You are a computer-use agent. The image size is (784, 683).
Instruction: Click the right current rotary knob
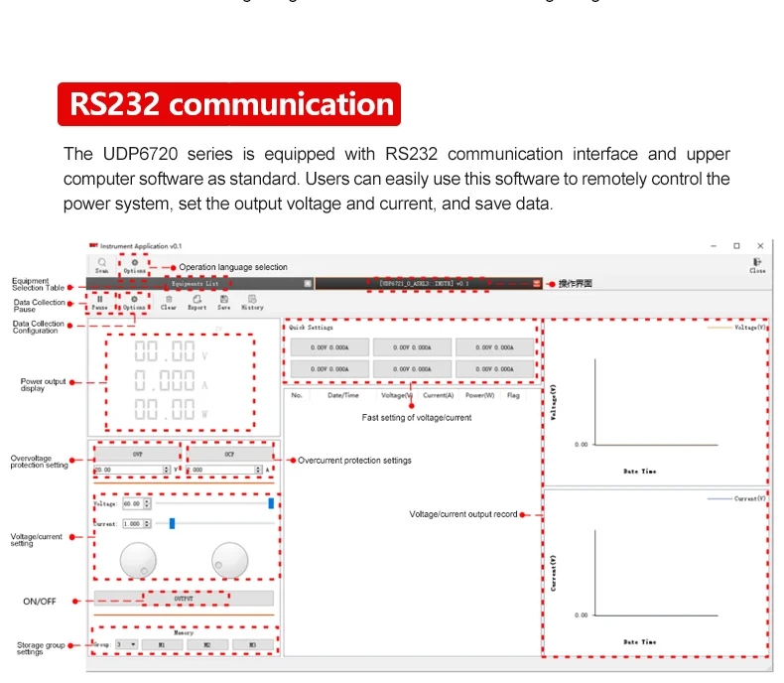coord(230,561)
